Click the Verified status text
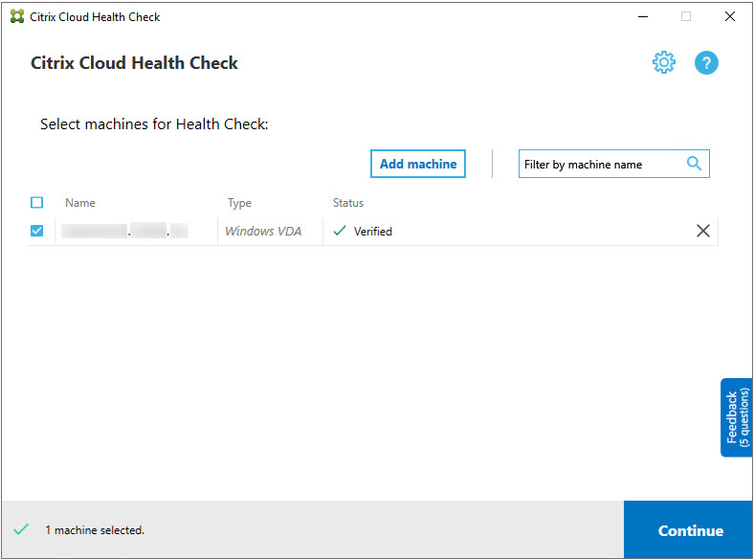Screen dimensions: 754x560 (372, 232)
